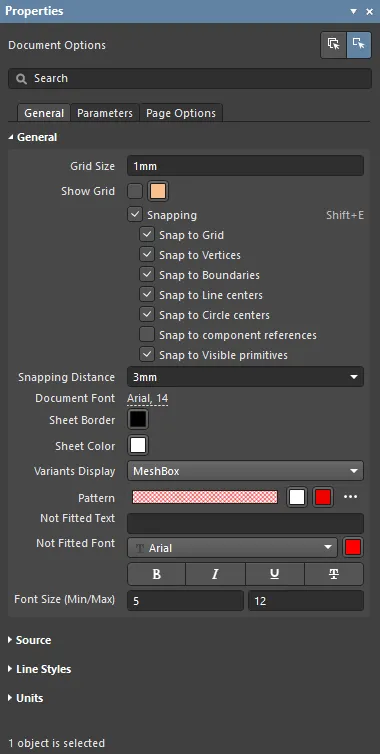Click the highlighted cursor selection icon
Image resolution: width=380 pixels, height=754 pixels.
pos(359,45)
